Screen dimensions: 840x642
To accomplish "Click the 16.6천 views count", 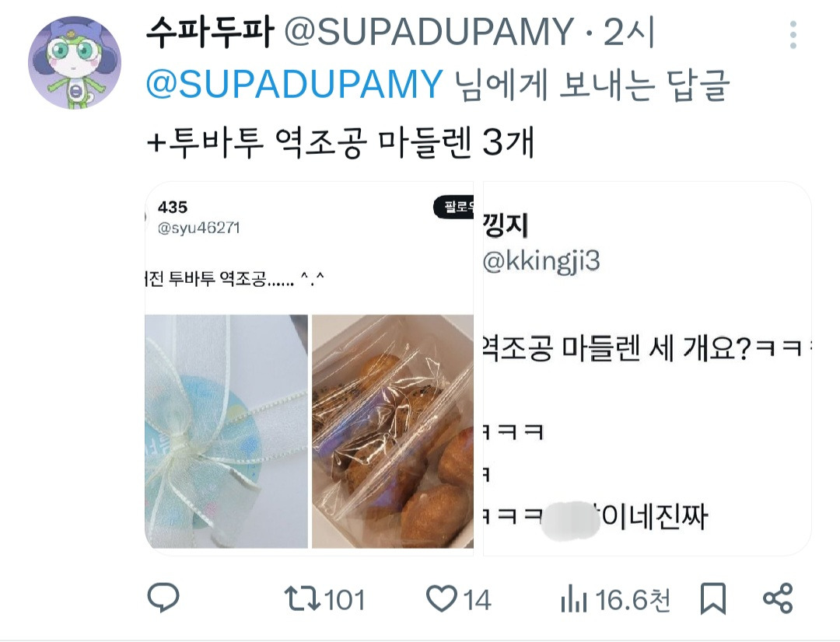I will (632, 600).
